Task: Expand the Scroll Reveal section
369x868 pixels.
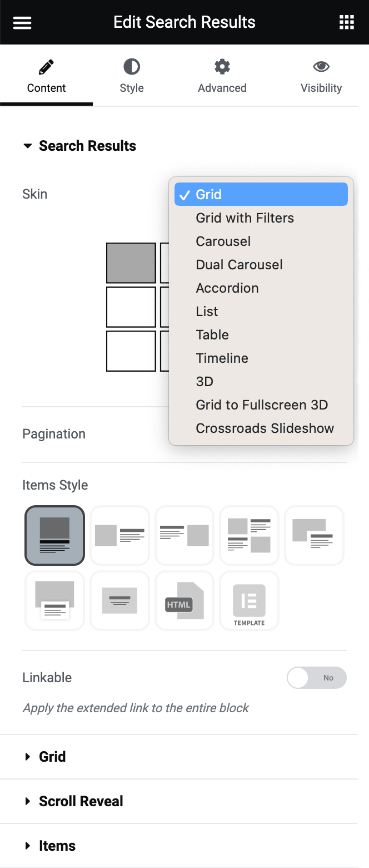Action: [x=81, y=801]
